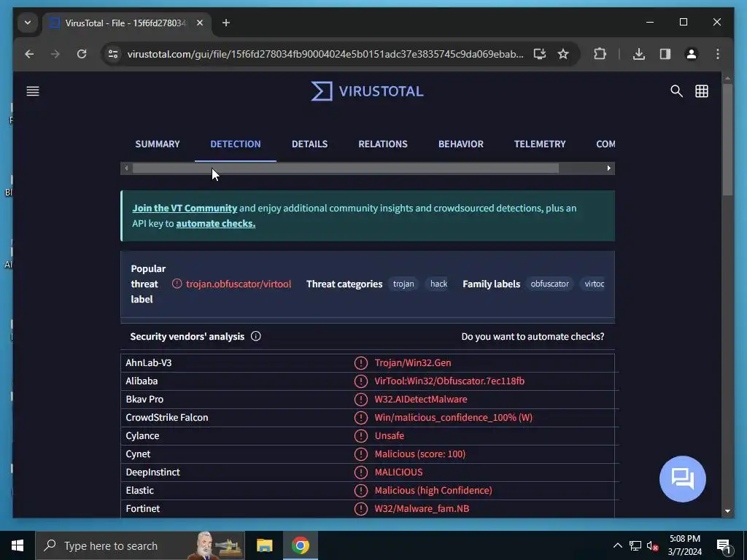Click the alert icon next to trojan.obfuscator/virtool
The image size is (747, 560).
pos(177,284)
